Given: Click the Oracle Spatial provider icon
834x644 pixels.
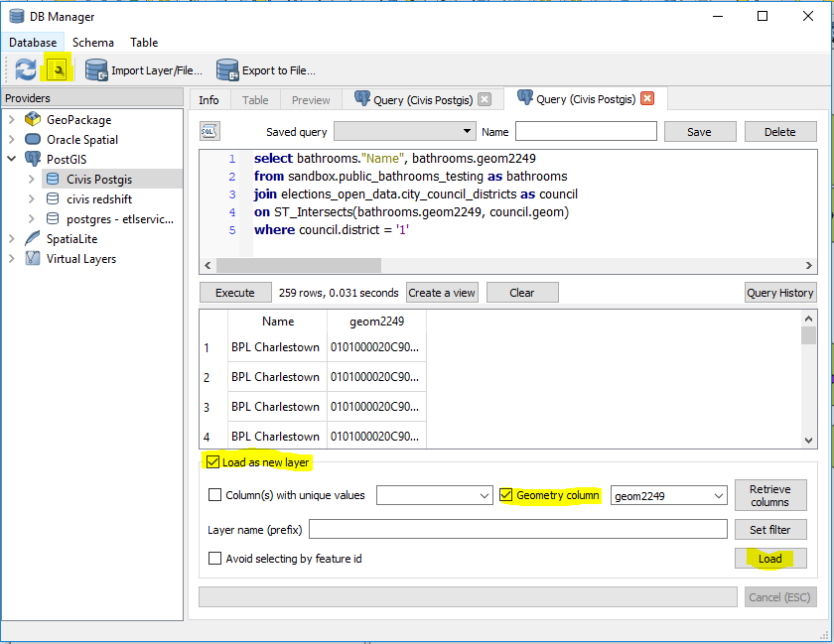Looking at the screenshot, I should (31, 138).
